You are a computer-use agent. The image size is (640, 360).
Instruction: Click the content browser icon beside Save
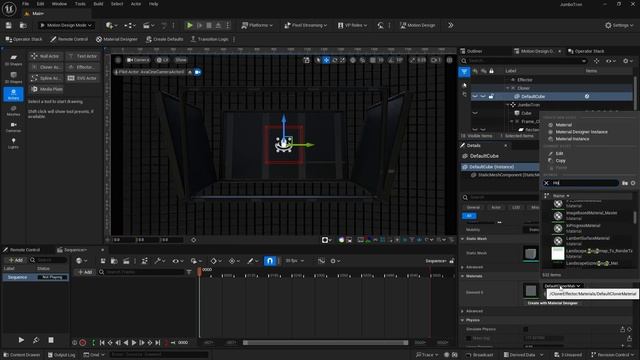pyautogui.click(x=23, y=25)
